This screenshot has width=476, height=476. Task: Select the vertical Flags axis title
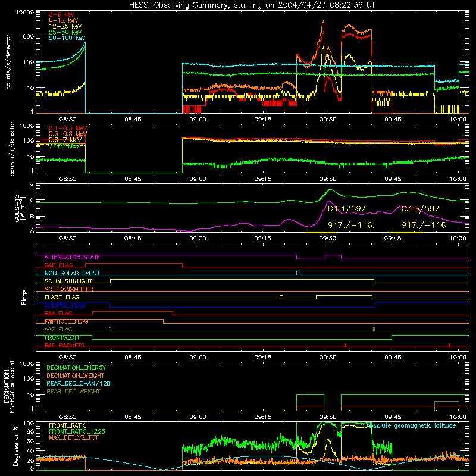pos(24,297)
